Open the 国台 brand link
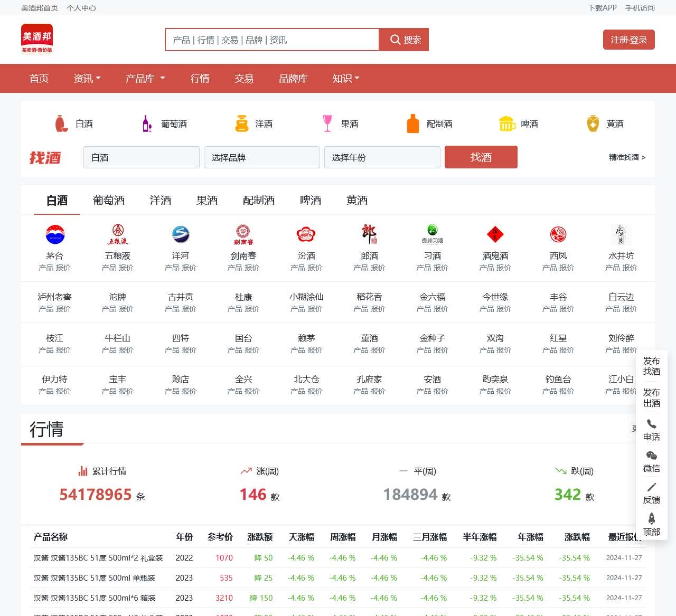676x616 pixels. [243, 338]
